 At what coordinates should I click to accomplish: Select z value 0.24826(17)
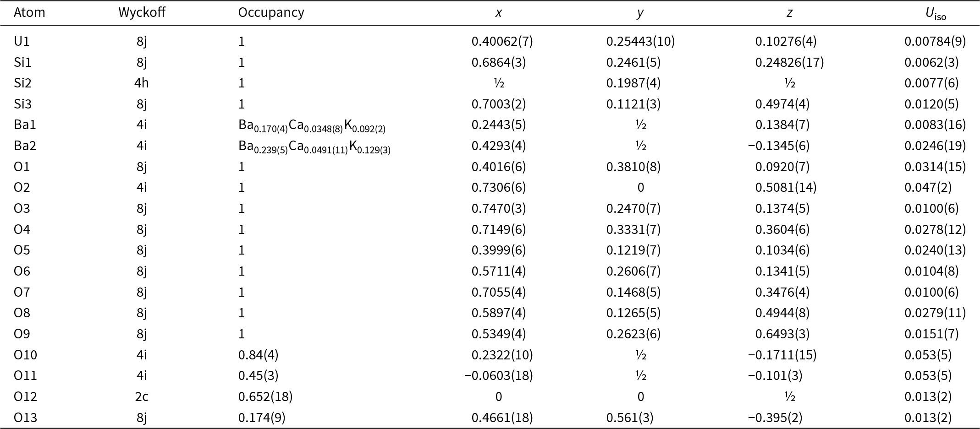(x=789, y=63)
